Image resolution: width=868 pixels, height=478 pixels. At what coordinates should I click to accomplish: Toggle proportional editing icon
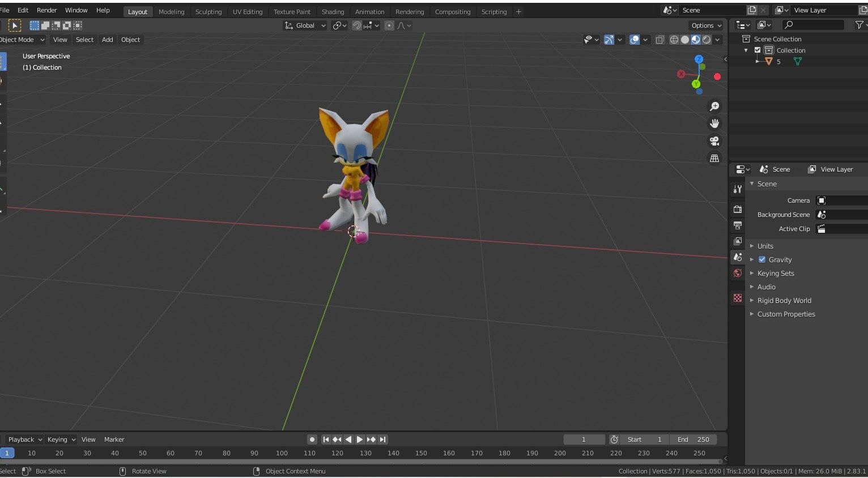point(389,25)
